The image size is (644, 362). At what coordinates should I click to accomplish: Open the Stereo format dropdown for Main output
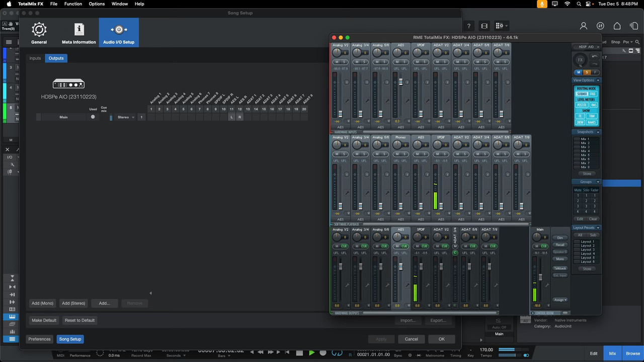pos(126,117)
